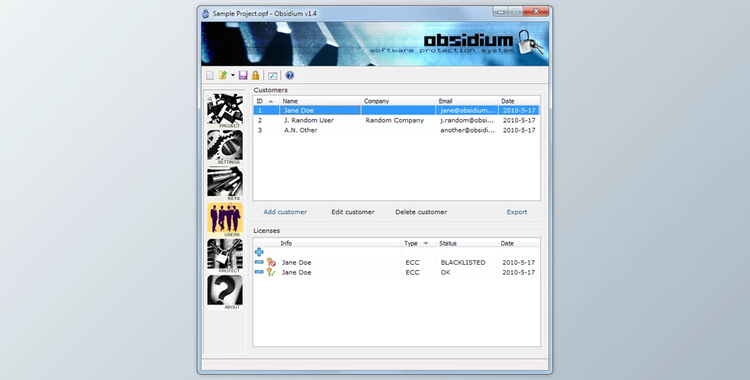Open project using folder toolbar icon
The image size is (750, 380).
[222, 76]
